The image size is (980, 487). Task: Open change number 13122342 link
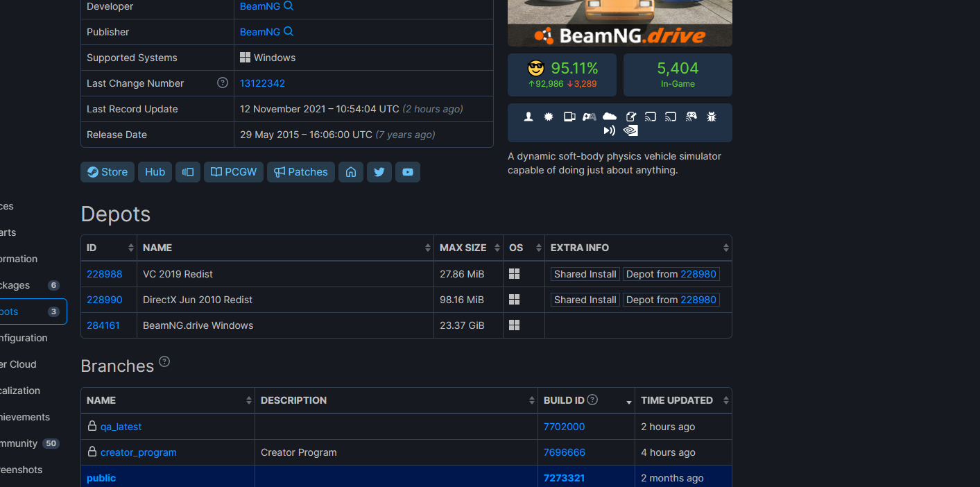262,83
